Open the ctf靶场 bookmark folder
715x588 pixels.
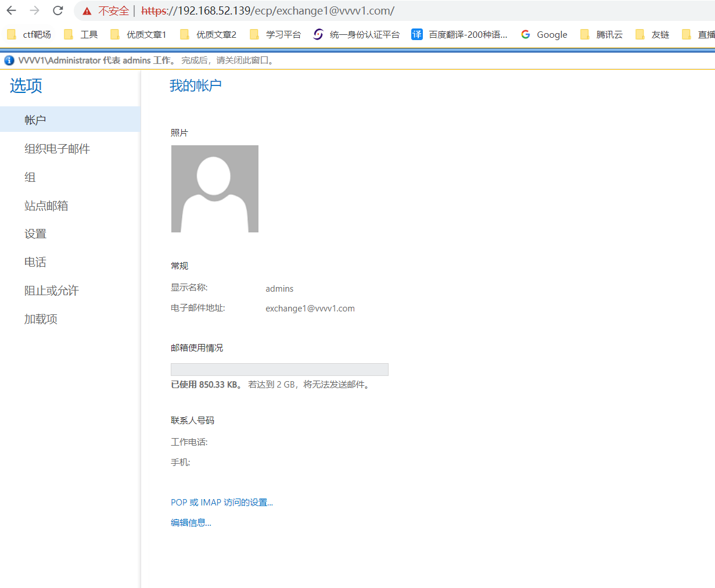click(30, 34)
